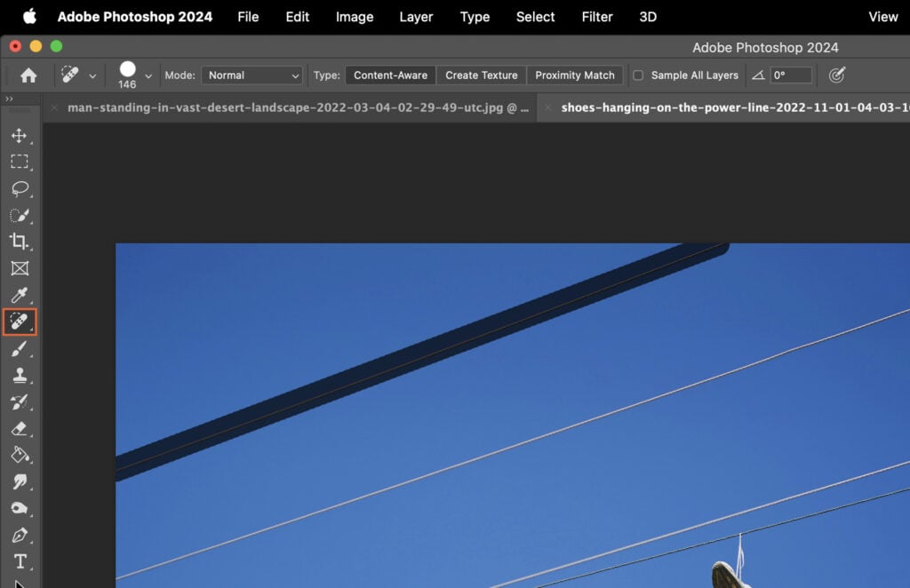Select the Lasso tool
910x588 pixels.
tap(20, 188)
